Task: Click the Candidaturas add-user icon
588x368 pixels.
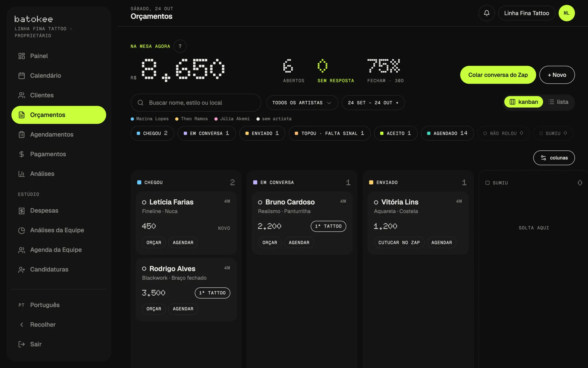Action: (x=21, y=269)
